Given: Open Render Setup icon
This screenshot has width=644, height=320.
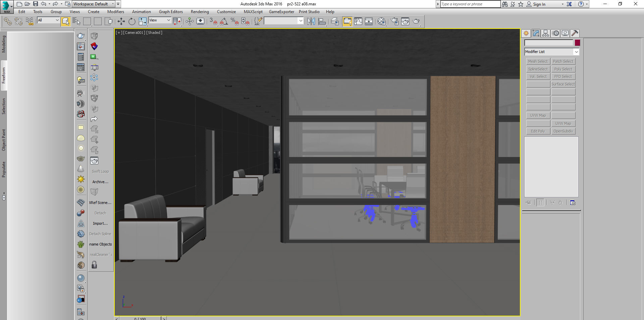Looking at the screenshot, I should coord(394,21).
